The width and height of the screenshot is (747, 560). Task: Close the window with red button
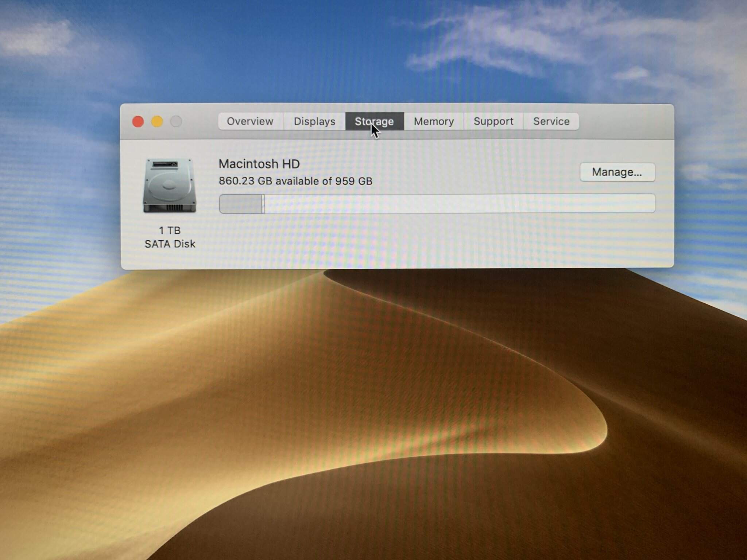click(138, 122)
